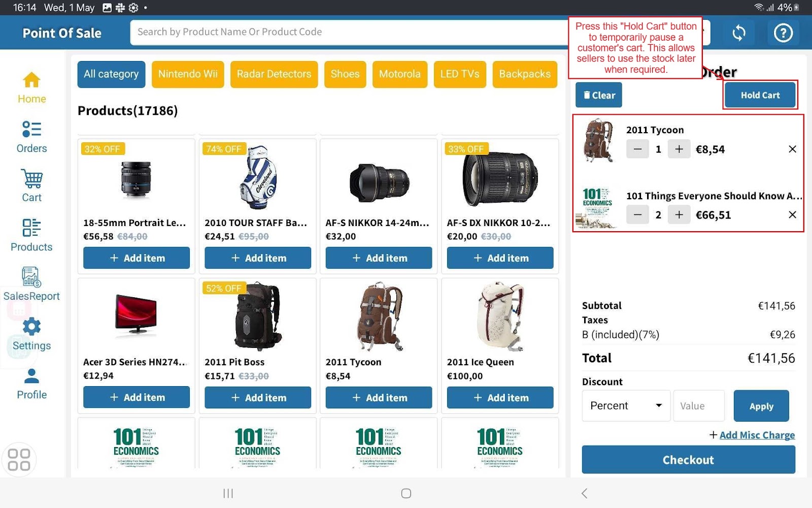The width and height of the screenshot is (812, 508).
Task: Open Settings gear in sidebar
Action: 31,327
